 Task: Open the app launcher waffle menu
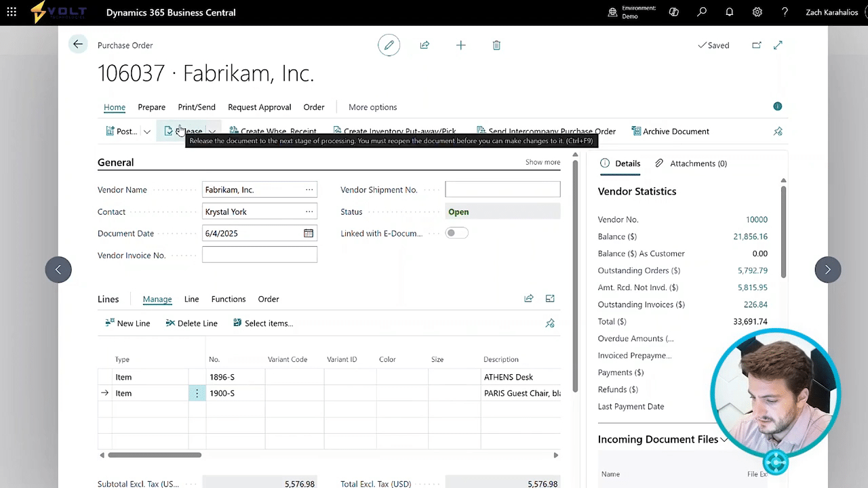[12, 12]
